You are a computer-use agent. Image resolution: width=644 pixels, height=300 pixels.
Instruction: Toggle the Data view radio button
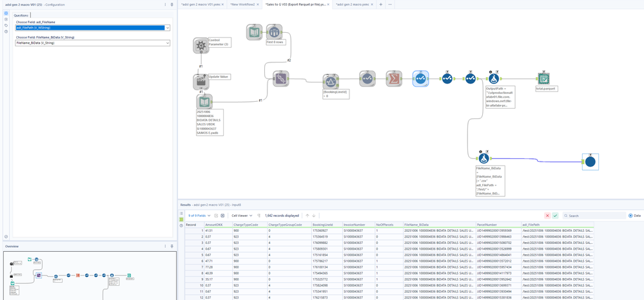[x=630, y=216]
